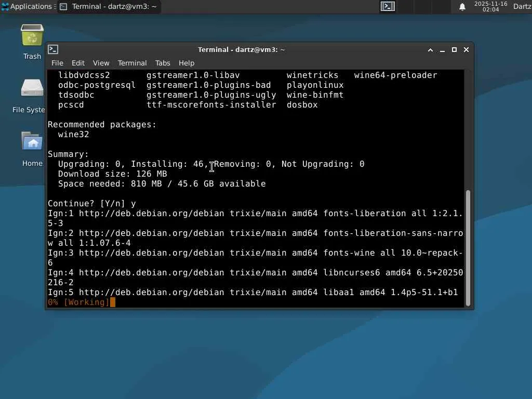The image size is (532, 399).
Task: Close the Terminal window
Action: click(466, 50)
